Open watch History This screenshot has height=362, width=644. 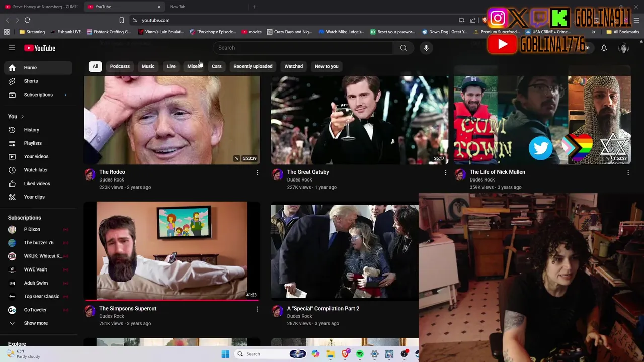click(39, 130)
